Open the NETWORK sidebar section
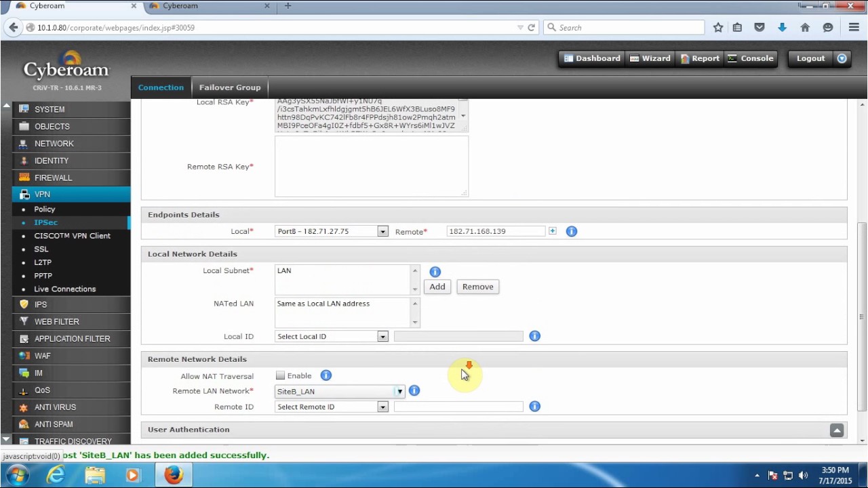 pyautogui.click(x=71, y=144)
